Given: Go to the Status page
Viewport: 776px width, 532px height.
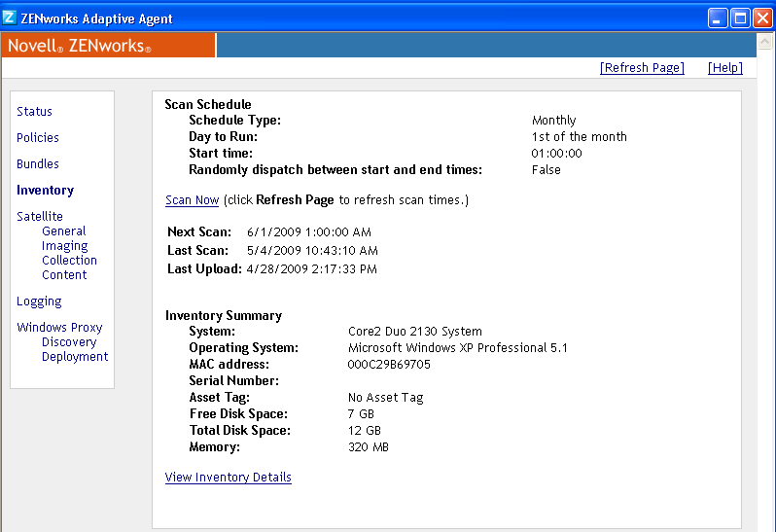Looking at the screenshot, I should [x=35, y=112].
